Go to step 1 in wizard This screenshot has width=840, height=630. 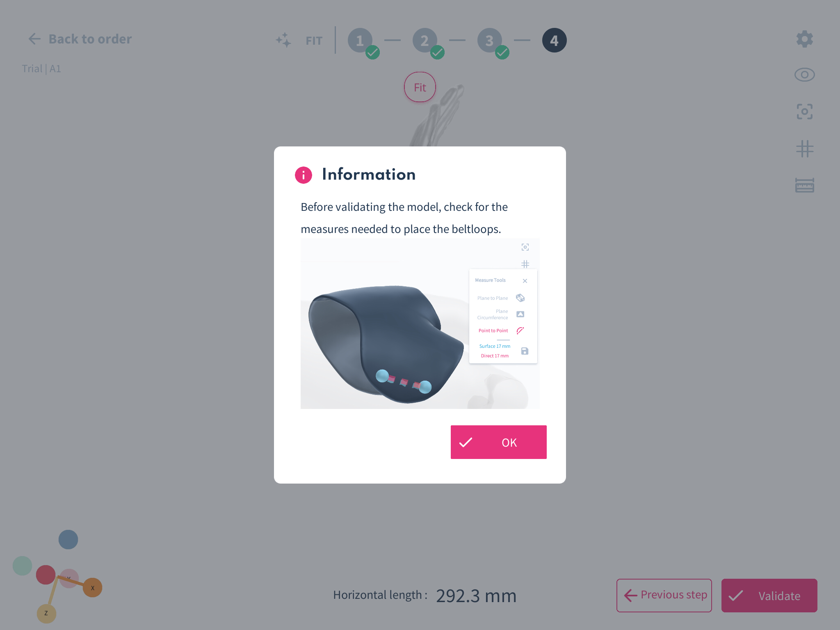(x=360, y=40)
